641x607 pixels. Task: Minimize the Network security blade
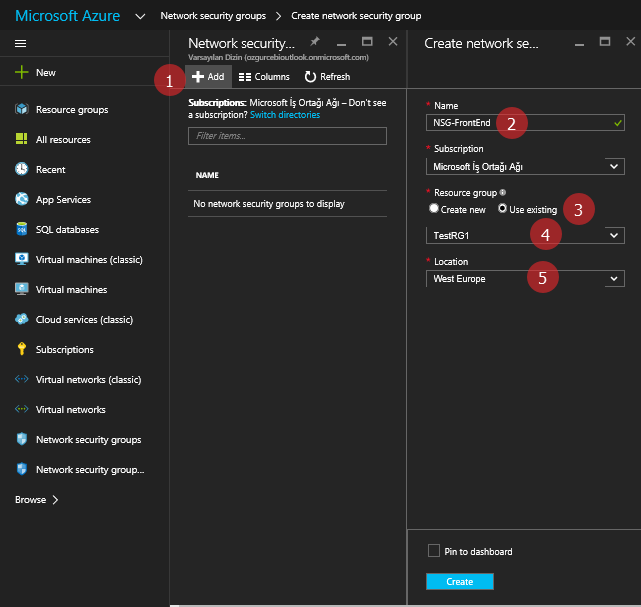pos(341,44)
